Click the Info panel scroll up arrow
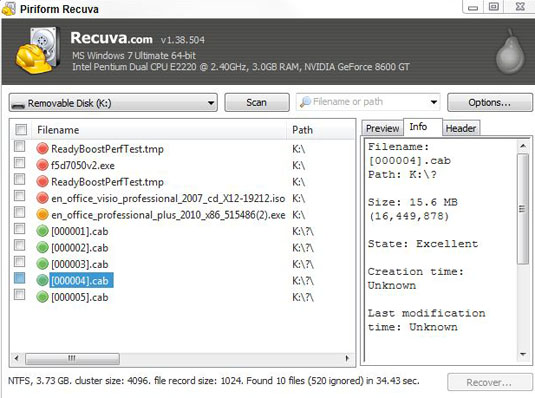Image resolution: width=535 pixels, height=398 pixels. 522,146
